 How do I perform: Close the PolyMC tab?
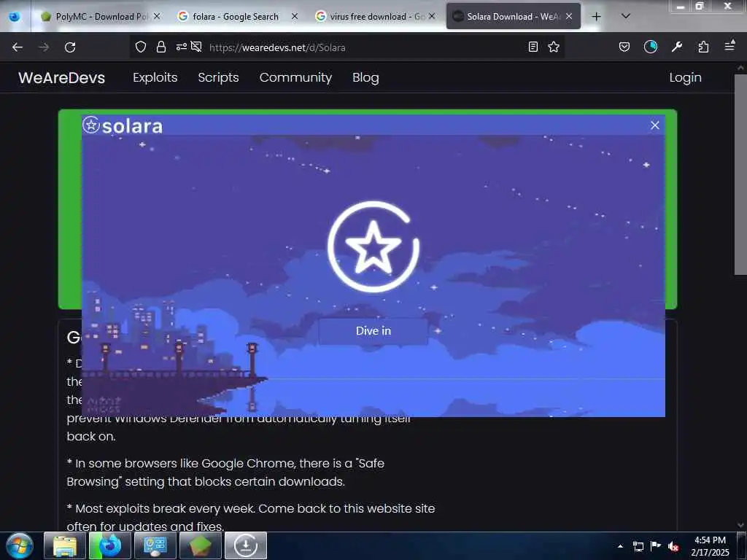(x=157, y=16)
